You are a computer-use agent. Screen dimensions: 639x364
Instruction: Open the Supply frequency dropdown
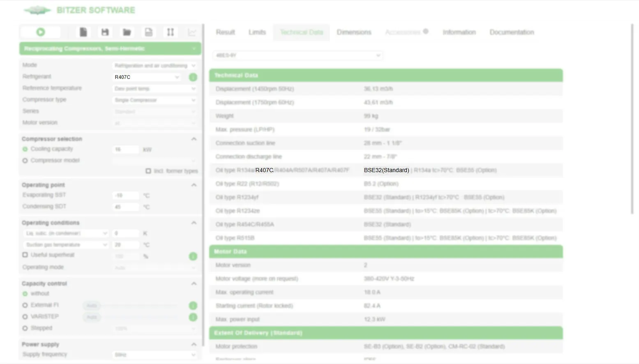tap(155, 355)
